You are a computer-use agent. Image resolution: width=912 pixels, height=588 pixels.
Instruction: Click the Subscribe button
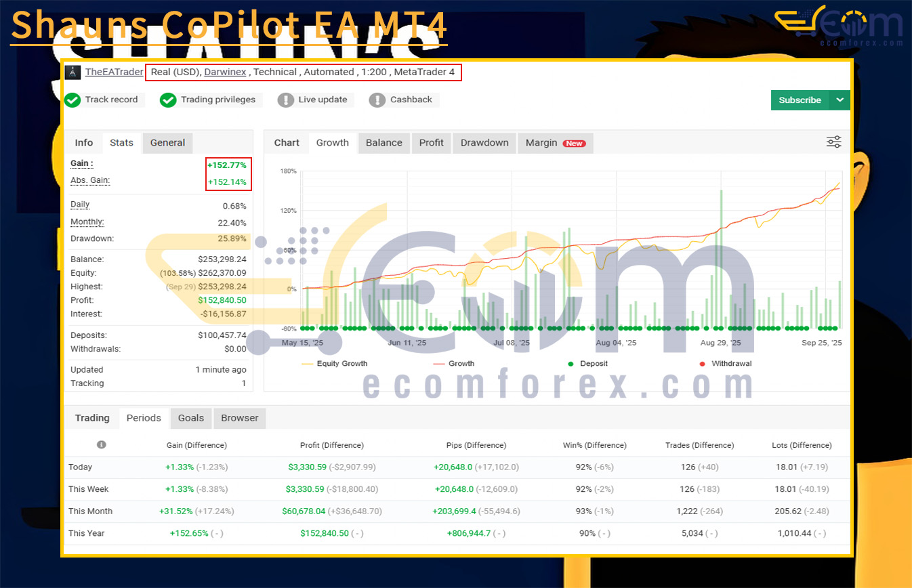(800, 100)
